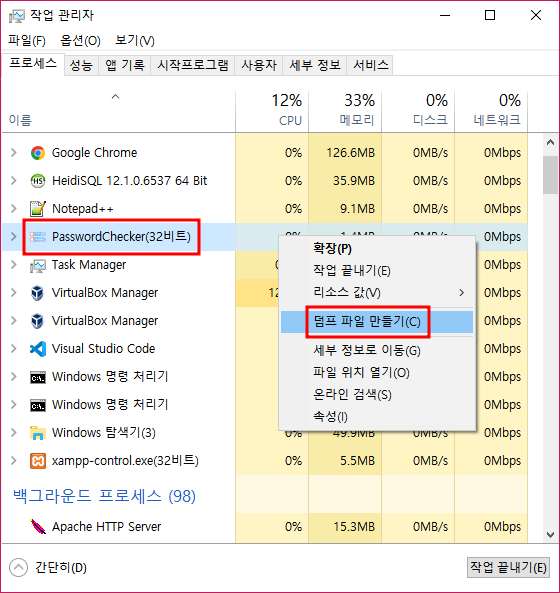This screenshot has width=560, height=593.
Task: Expand the Task Manager process group
Action: 14,265
